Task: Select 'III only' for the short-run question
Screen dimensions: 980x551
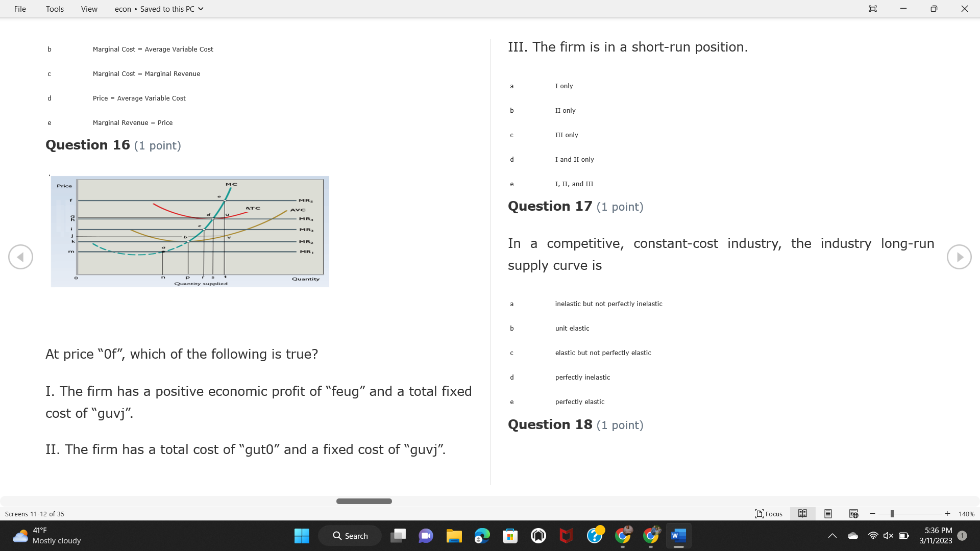Action: click(x=567, y=135)
